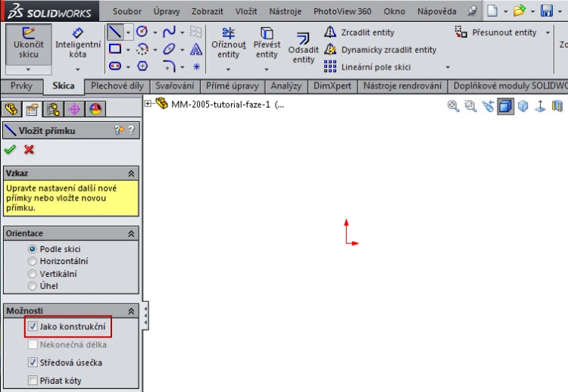Cancel line with red X
The image size is (568, 392).
(x=29, y=149)
